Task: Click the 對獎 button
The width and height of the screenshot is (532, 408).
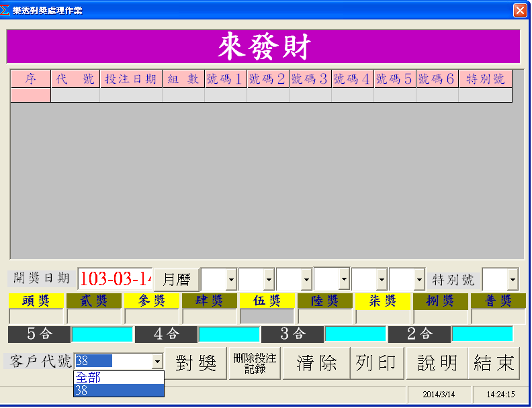Action: pyautogui.click(x=195, y=363)
